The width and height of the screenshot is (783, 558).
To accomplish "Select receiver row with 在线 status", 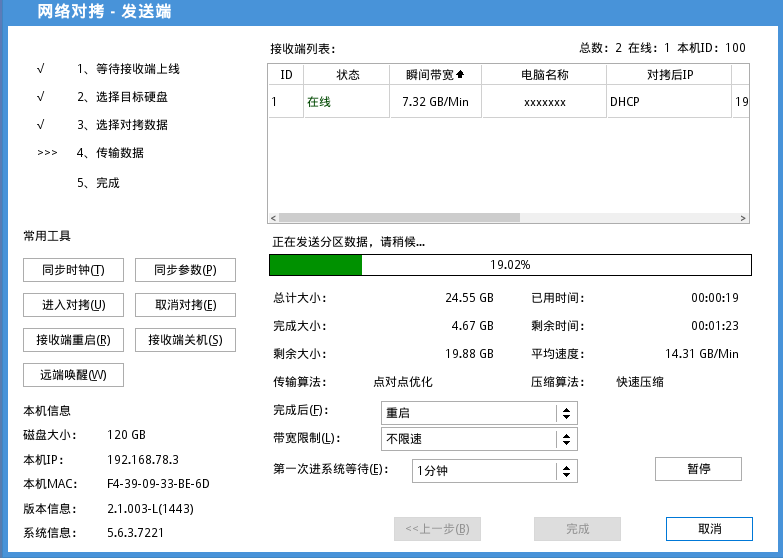I will click(508, 102).
